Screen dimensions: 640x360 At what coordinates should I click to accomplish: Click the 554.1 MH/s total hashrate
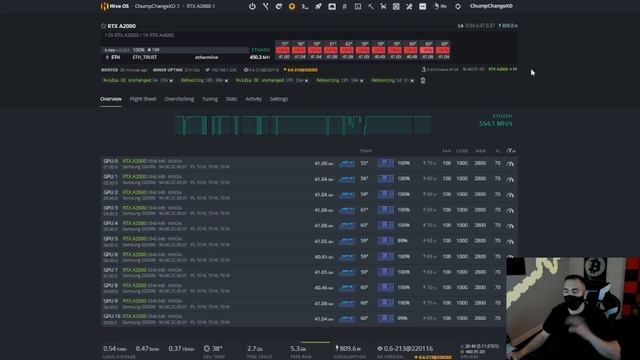click(496, 123)
